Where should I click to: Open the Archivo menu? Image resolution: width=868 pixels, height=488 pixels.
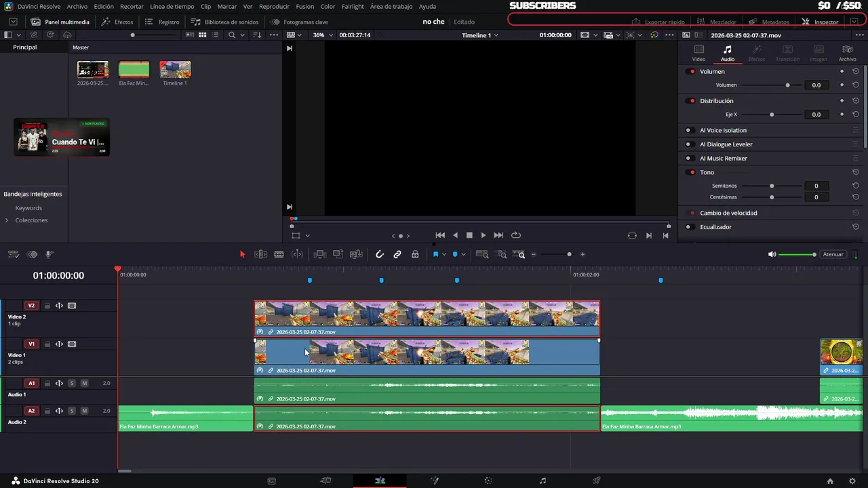[x=77, y=6]
